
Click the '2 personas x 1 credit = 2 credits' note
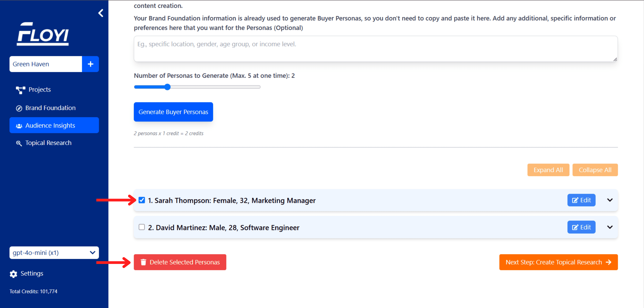click(168, 133)
